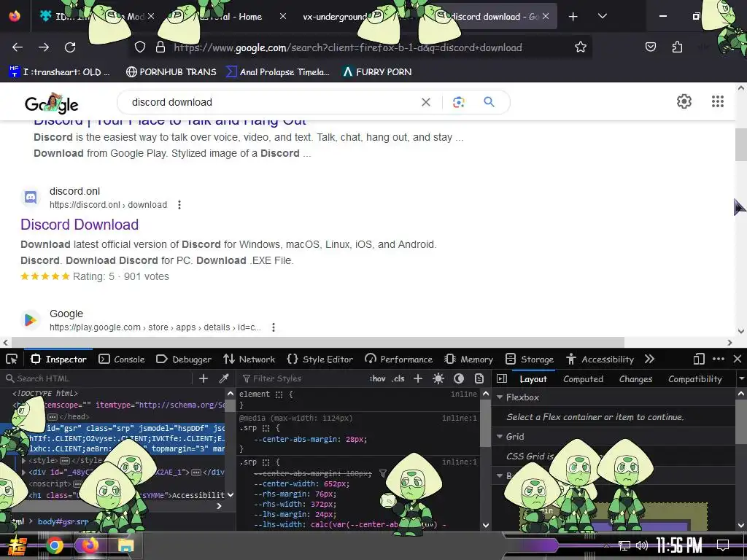Viewport: 747px width, 560px height.
Task: Open the Discord Download result link
Action: tap(80, 225)
